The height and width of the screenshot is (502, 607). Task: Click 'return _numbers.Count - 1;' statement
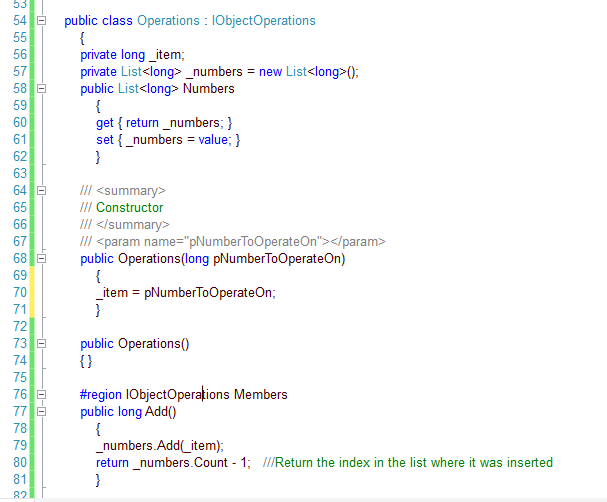click(x=173, y=463)
